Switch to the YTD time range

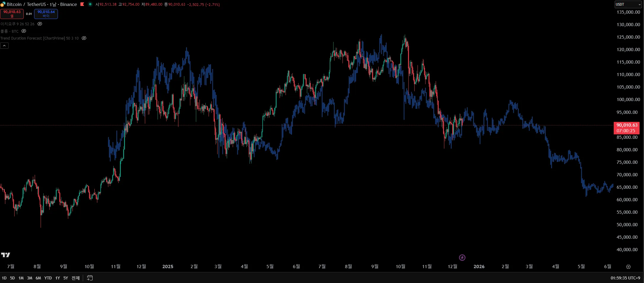point(48,278)
